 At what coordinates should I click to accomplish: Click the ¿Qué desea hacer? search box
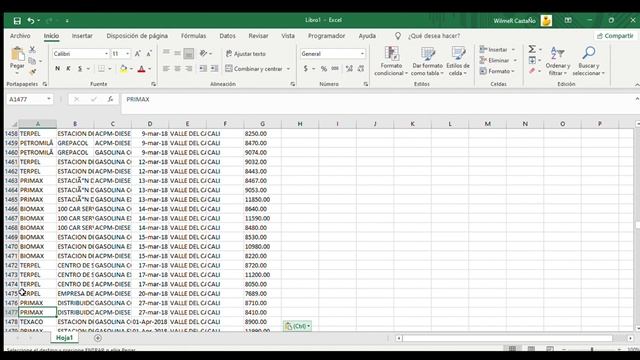[434, 36]
